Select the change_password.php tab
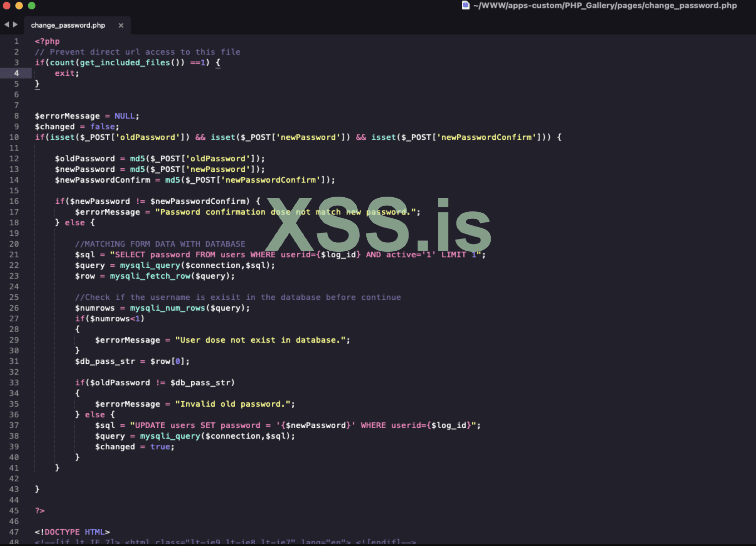This screenshot has height=546, width=756. tap(68, 25)
